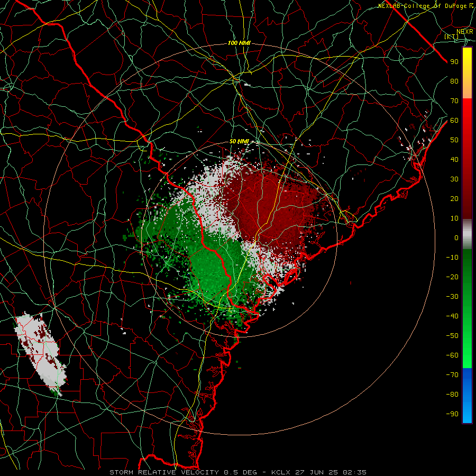Click the legend value "40"
The width and height of the screenshot is (476, 476).
pyautogui.click(x=454, y=159)
